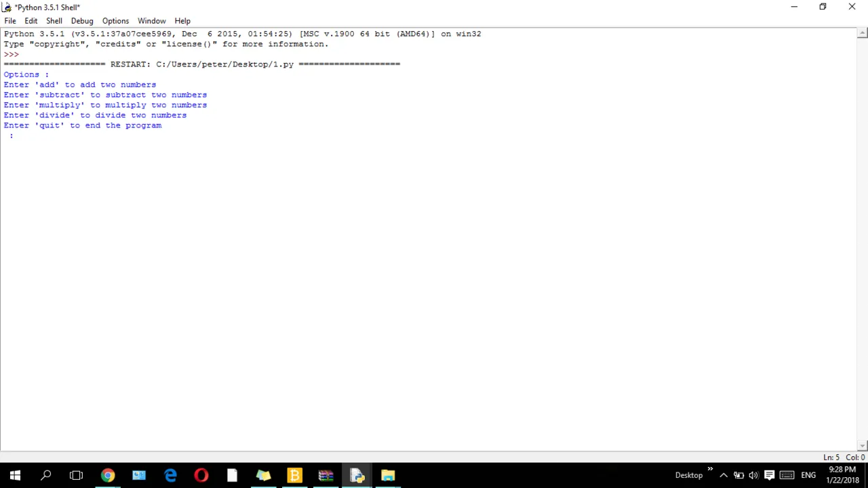Click the ENG language indicator
868x488 pixels.
tap(808, 475)
